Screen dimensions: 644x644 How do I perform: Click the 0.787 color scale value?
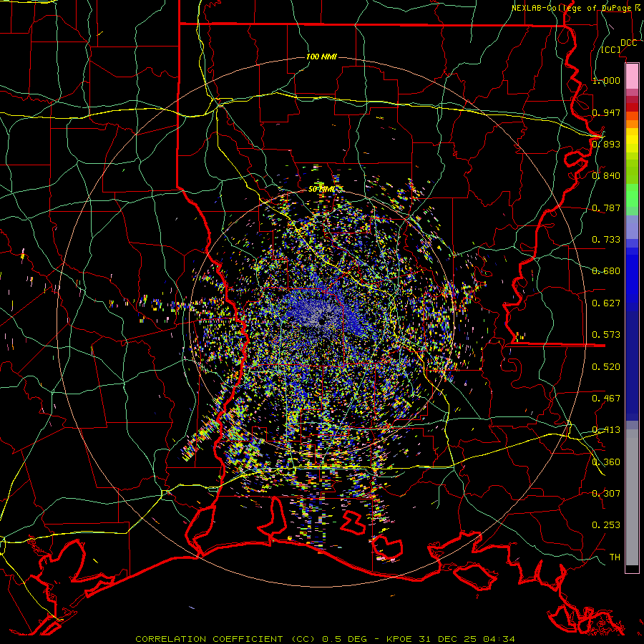pos(606,208)
